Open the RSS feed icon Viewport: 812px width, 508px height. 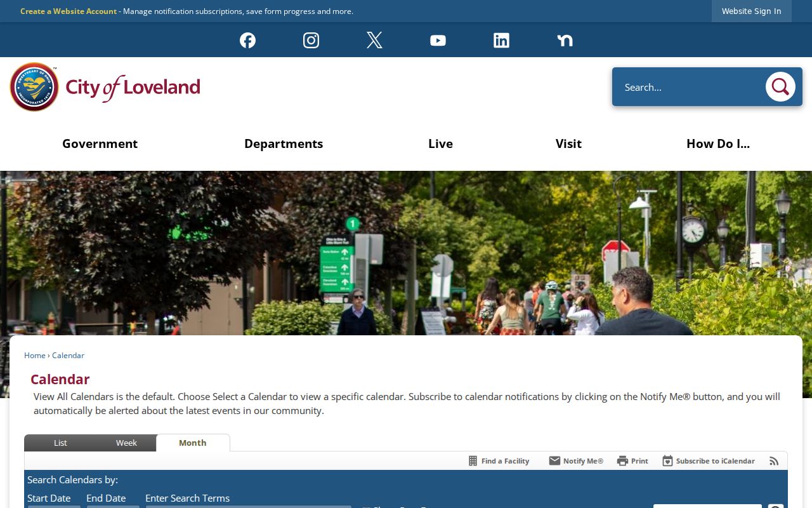tap(774, 461)
